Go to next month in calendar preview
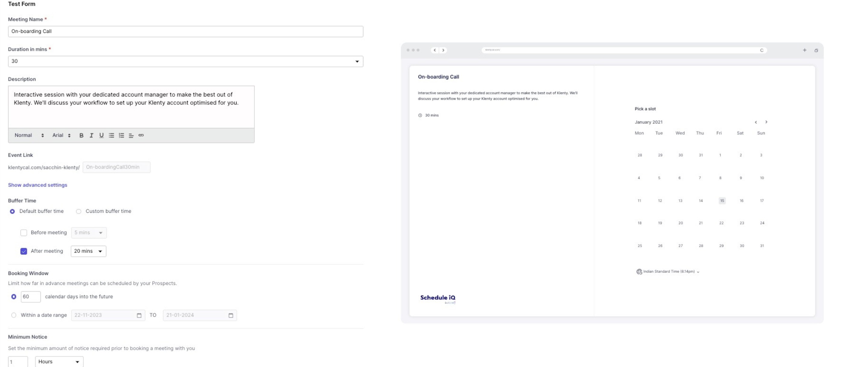This screenshot has height=367, width=868. click(x=766, y=122)
